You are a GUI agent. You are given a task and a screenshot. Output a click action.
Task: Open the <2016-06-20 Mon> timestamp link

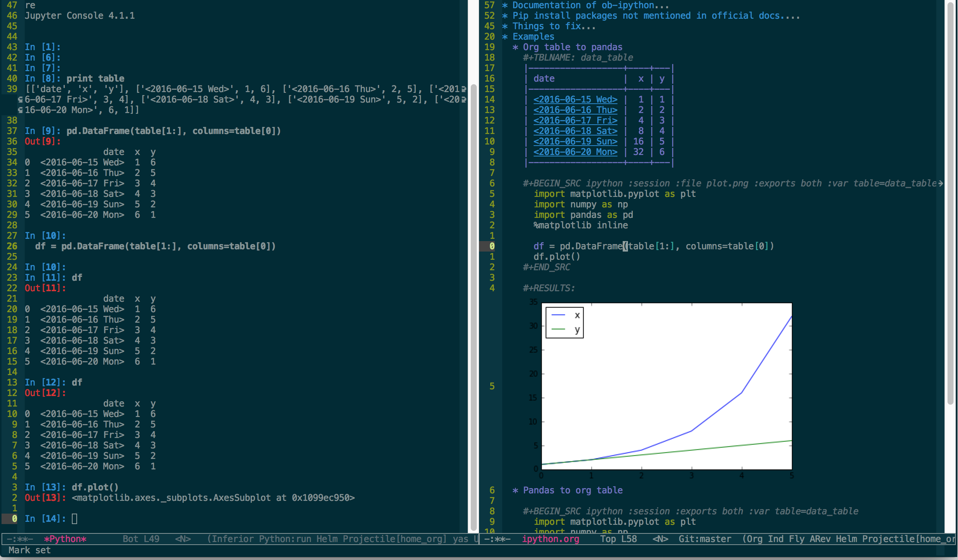point(575,152)
